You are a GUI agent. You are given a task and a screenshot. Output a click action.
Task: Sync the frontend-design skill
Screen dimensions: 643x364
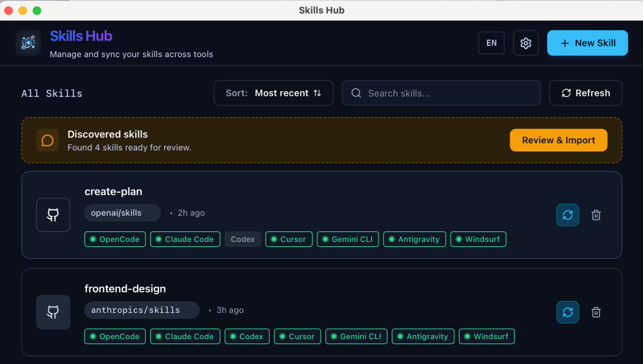click(567, 312)
